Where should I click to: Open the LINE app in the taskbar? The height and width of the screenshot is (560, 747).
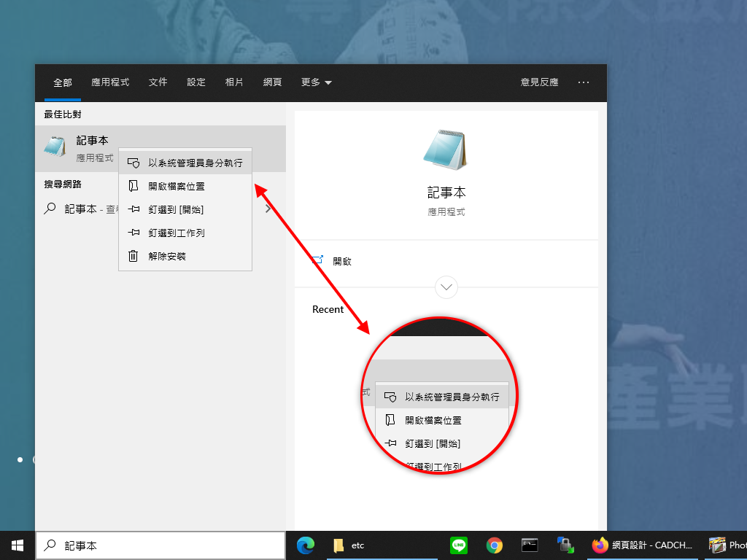460,545
